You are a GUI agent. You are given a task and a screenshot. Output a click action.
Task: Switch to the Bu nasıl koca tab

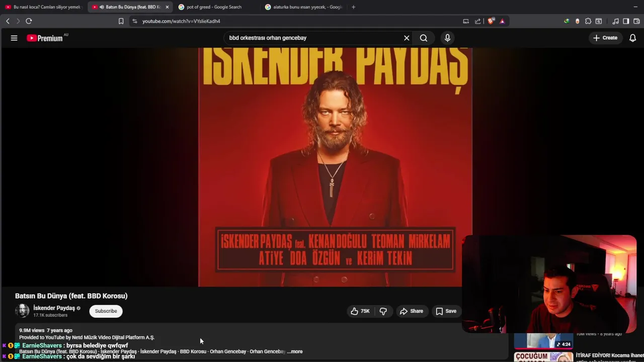coord(44,7)
